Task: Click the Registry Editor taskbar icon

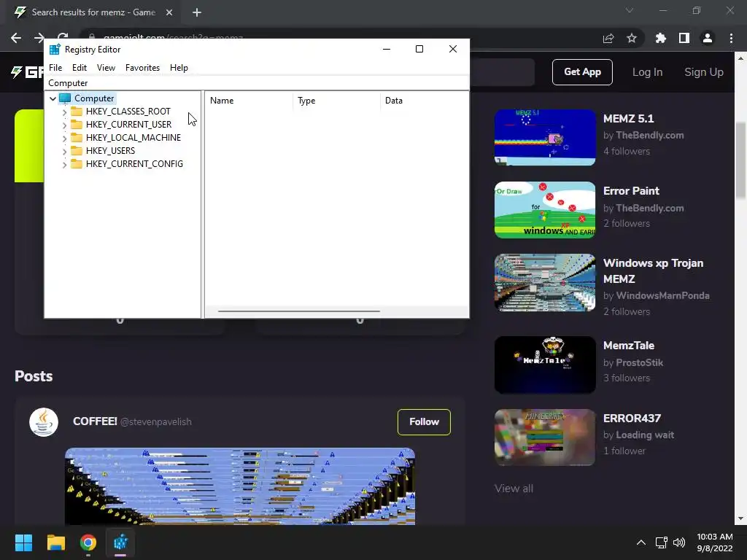Action: 120,542
